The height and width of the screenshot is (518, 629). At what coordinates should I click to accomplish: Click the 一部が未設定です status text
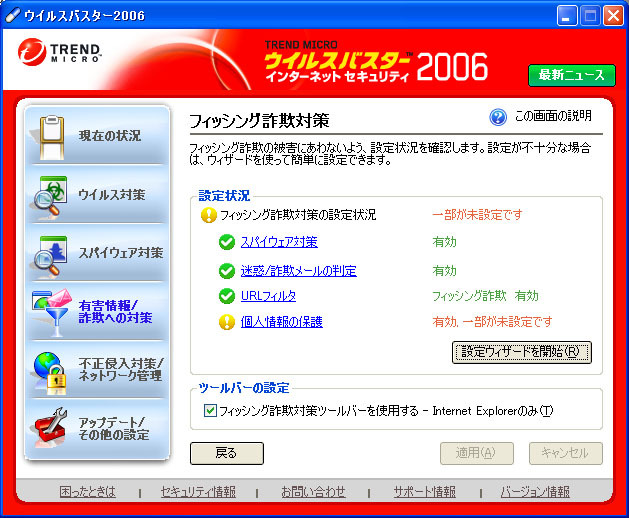click(477, 215)
